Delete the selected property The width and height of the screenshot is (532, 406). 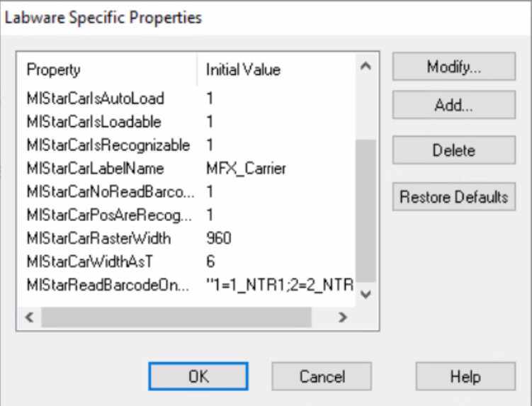[454, 150]
